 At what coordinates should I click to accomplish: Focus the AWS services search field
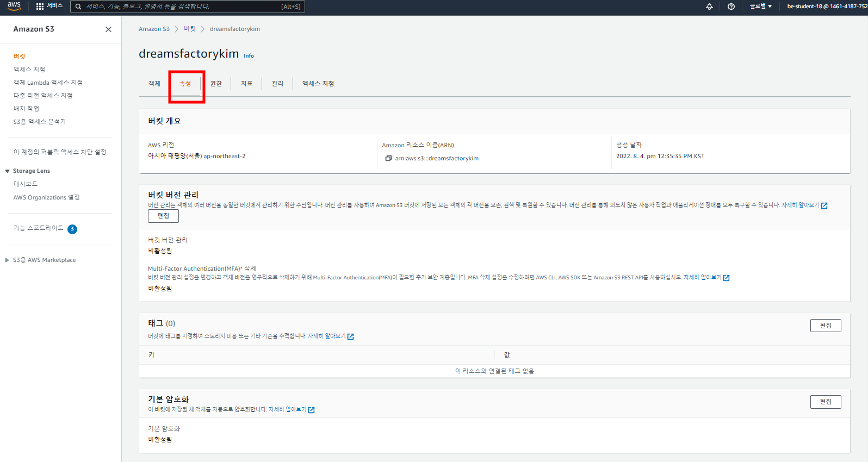pos(188,7)
